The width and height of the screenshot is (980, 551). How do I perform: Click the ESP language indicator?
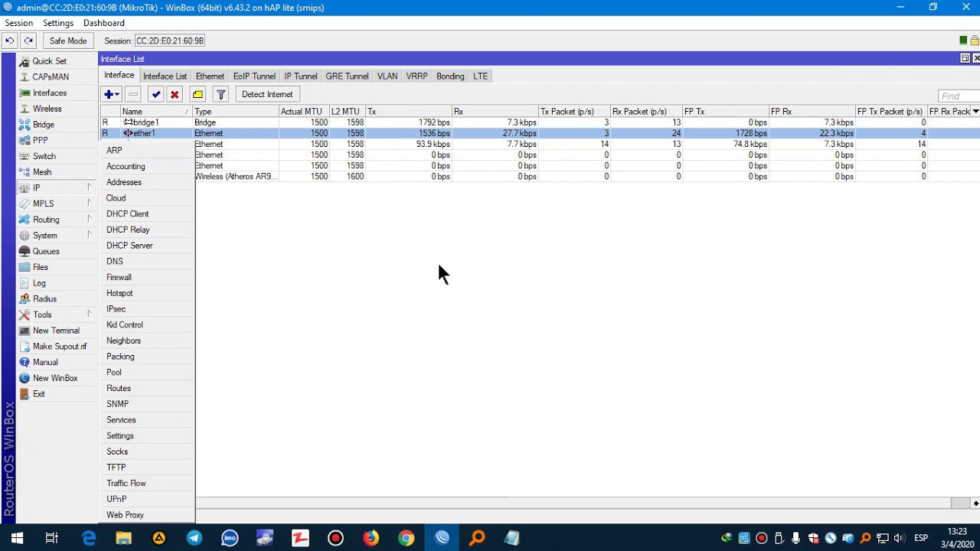[922, 538]
